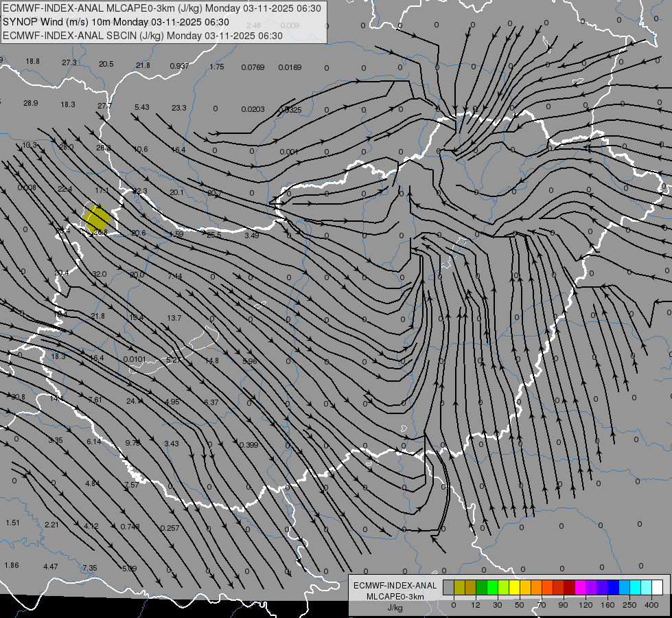This screenshot has width=672, height=618.
Task: Click the map value 0.0203
Action: [253, 109]
